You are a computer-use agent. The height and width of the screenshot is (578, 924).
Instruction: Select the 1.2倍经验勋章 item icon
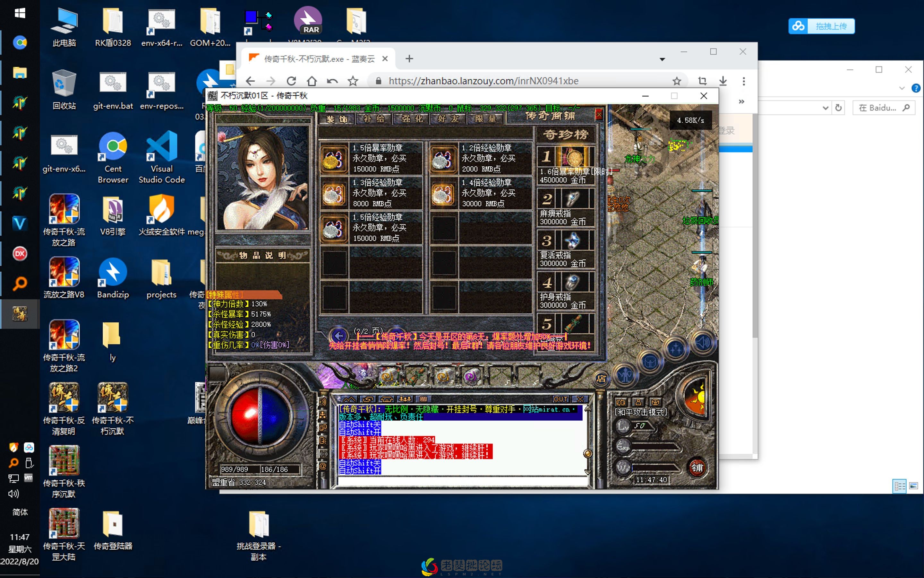click(x=443, y=159)
